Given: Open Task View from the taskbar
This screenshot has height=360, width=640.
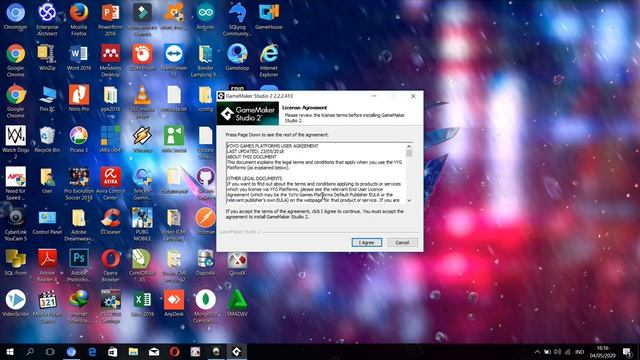Looking at the screenshot, I should coord(50,352).
